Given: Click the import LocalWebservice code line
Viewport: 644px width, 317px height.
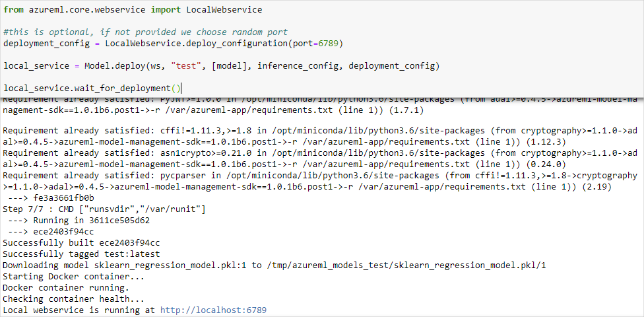Looking at the screenshot, I should tap(132, 10).
